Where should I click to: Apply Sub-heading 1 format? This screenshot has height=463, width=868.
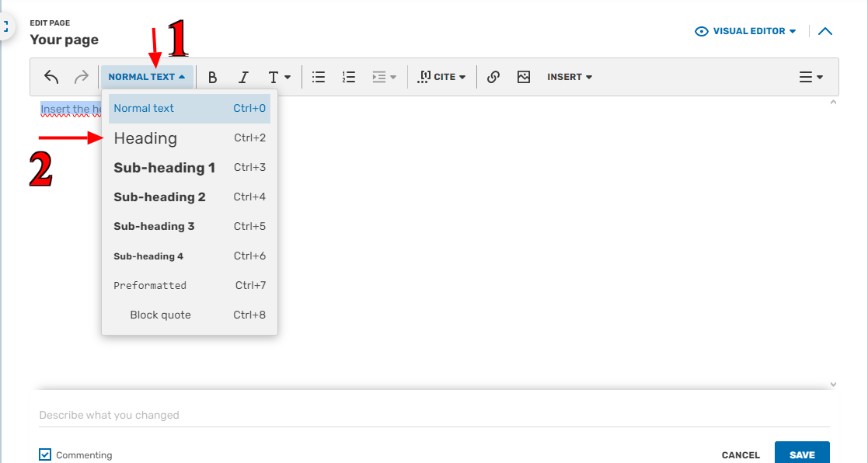click(x=190, y=168)
